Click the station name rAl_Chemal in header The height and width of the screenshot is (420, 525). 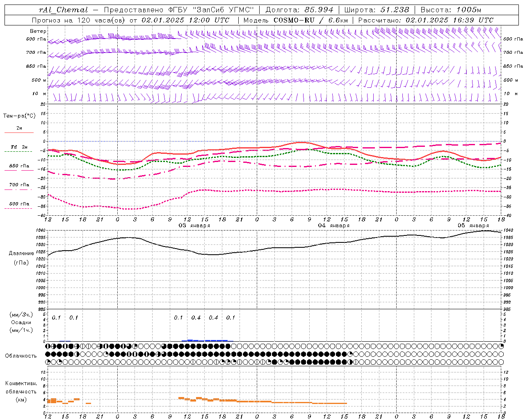63,10
